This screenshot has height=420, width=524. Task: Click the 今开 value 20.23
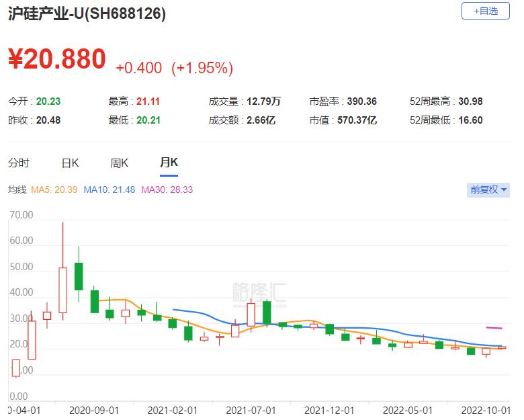click(x=48, y=101)
